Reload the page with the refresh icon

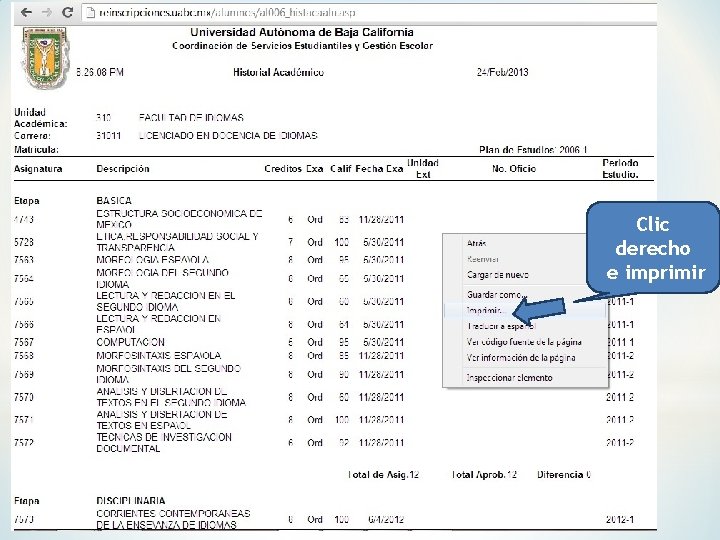68,12
